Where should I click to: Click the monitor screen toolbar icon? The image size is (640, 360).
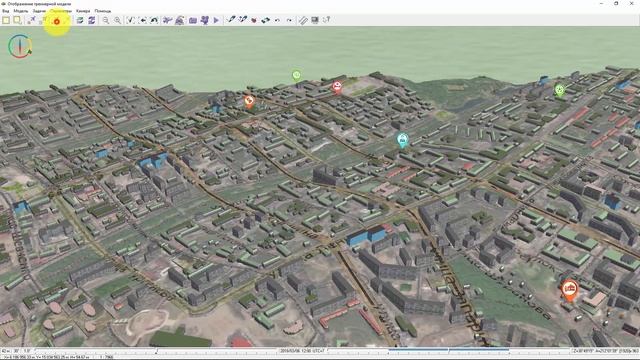315,20
